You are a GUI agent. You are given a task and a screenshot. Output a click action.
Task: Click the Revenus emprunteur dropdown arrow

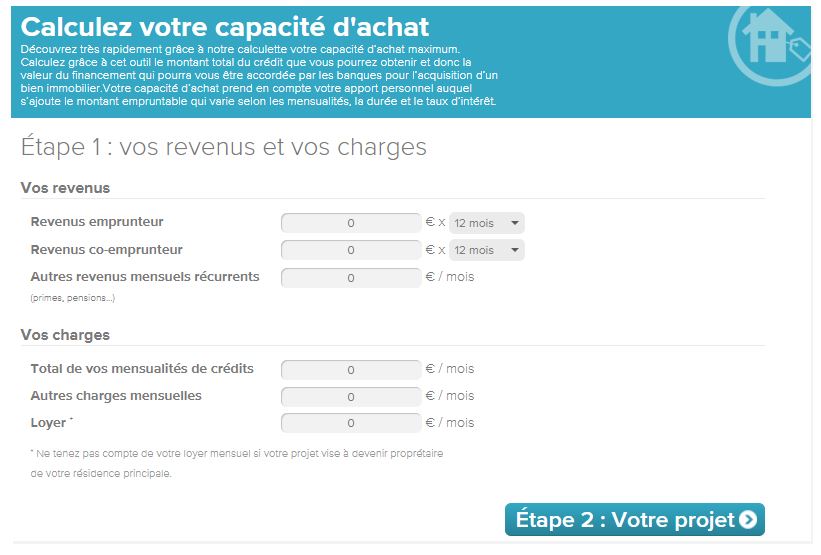tap(515, 223)
